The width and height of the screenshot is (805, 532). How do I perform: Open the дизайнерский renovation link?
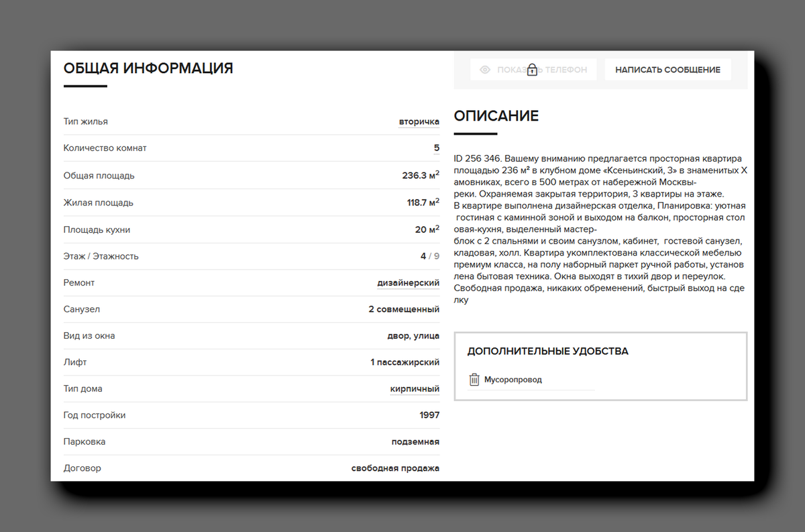click(x=409, y=283)
